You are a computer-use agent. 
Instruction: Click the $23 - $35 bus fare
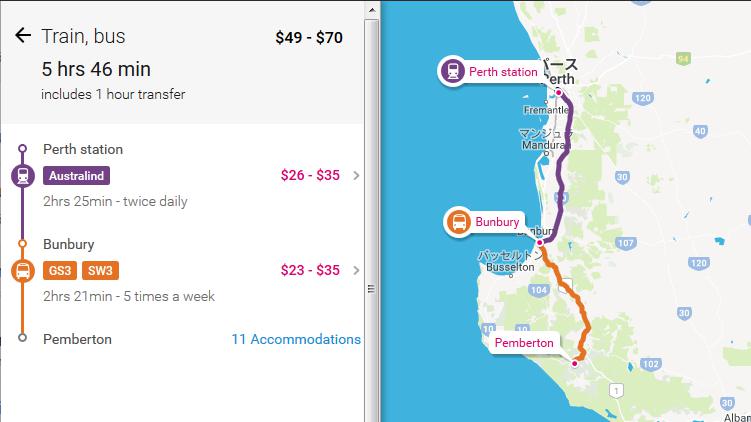pyautogui.click(x=310, y=270)
